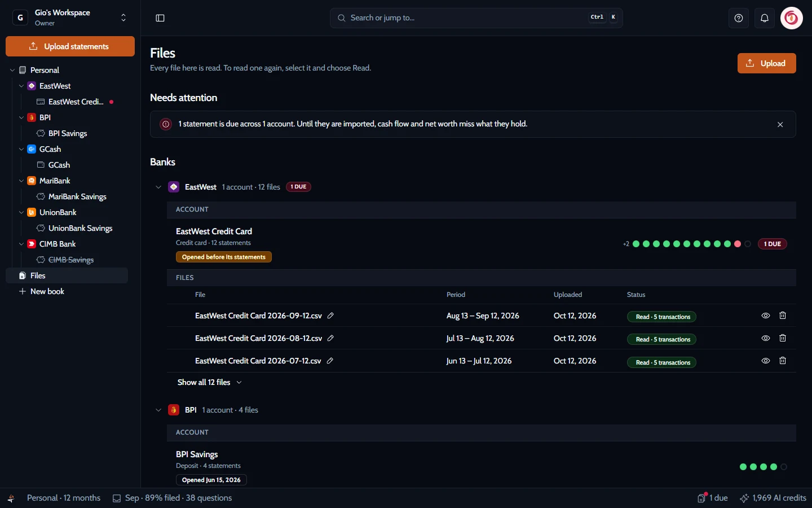This screenshot has width=812, height=508.
Task: Rename EastWest Credit Card 2026-07-12.csv with pencil
Action: coord(330,361)
